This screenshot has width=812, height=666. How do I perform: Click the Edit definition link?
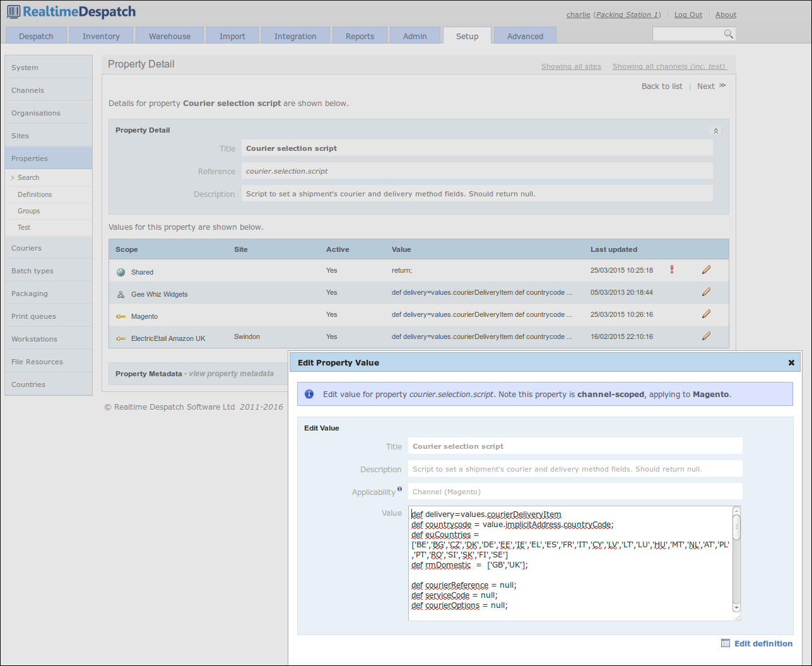(x=763, y=643)
